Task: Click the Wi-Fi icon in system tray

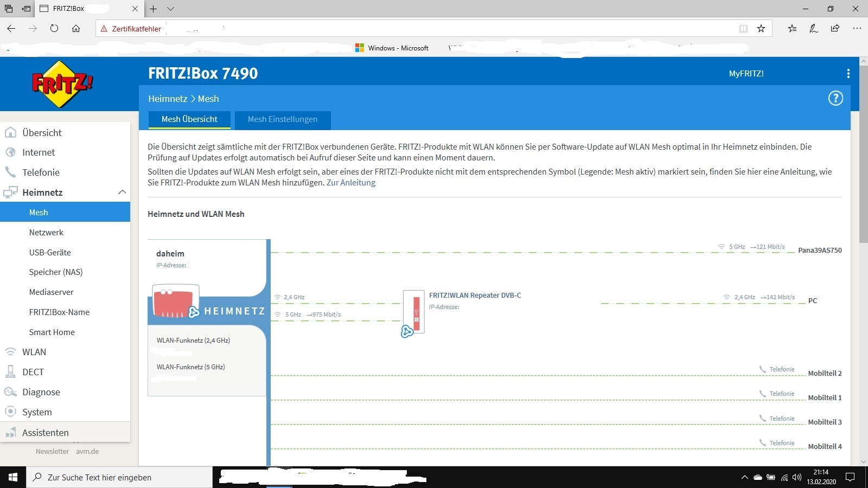Action: (x=784, y=477)
